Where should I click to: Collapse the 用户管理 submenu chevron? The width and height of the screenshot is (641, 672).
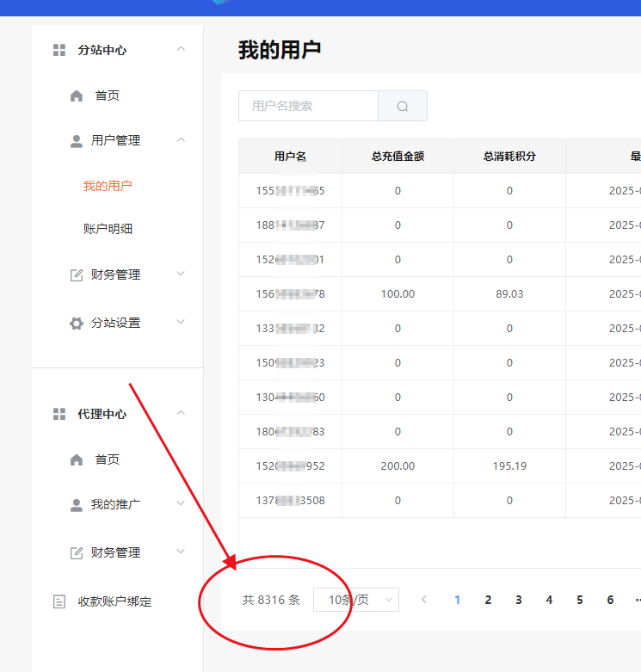click(181, 139)
